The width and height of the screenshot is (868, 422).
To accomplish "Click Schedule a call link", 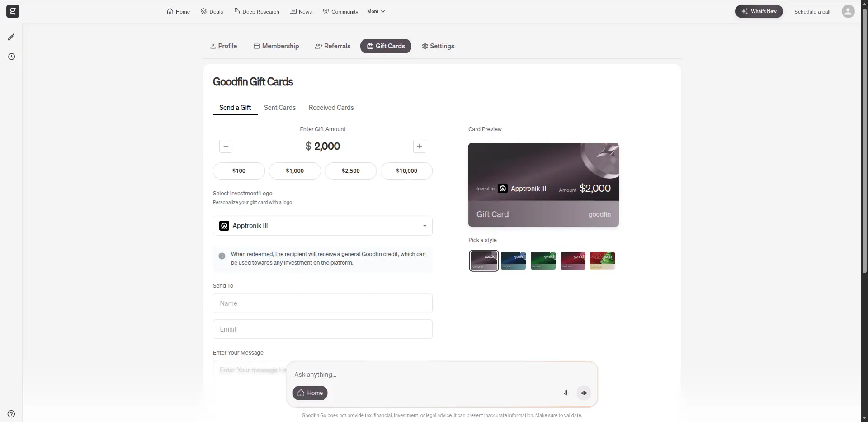I will (x=812, y=12).
